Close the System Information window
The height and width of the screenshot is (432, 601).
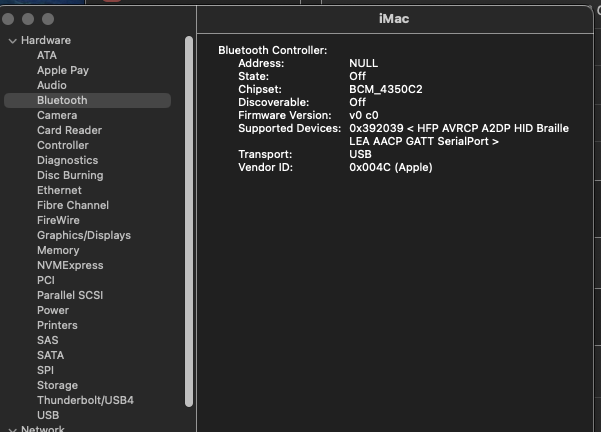pyautogui.click(x=8, y=19)
